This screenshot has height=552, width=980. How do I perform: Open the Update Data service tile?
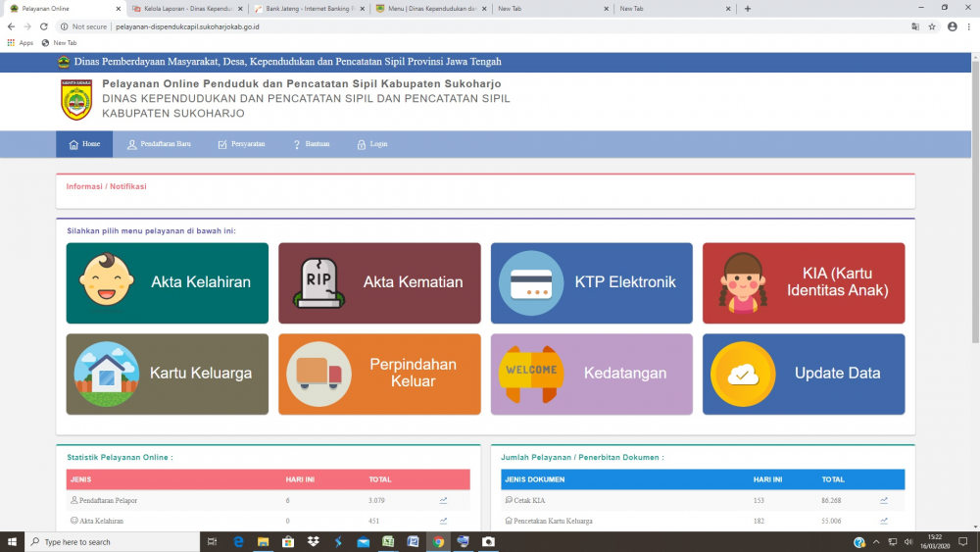pyautogui.click(x=804, y=374)
